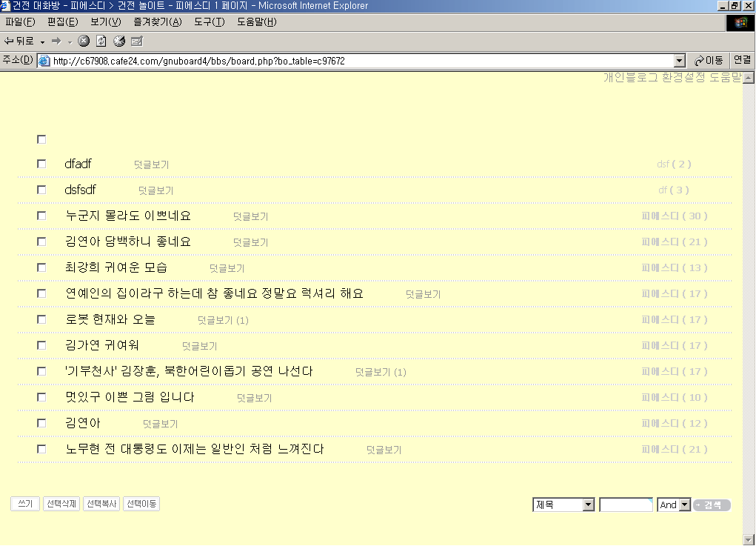This screenshot has height=546, width=756.
Task: Open the 즐겨찾기(A) menu
Action: coord(158,22)
